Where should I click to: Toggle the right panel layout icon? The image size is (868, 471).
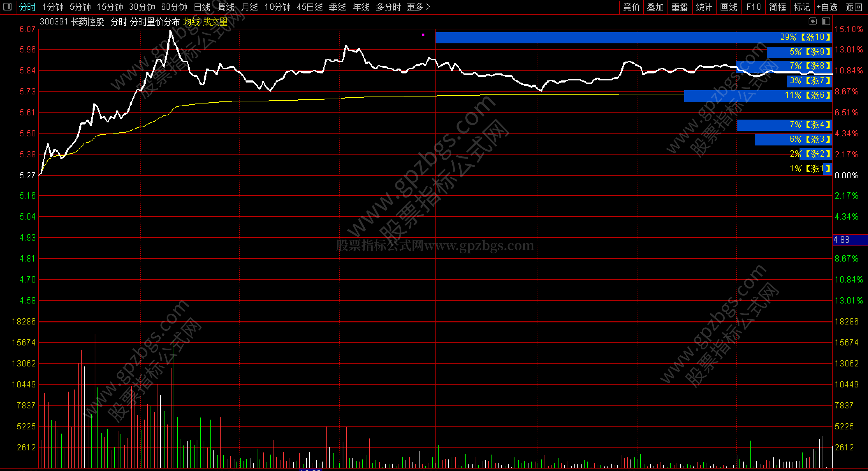pyautogui.click(x=826, y=22)
